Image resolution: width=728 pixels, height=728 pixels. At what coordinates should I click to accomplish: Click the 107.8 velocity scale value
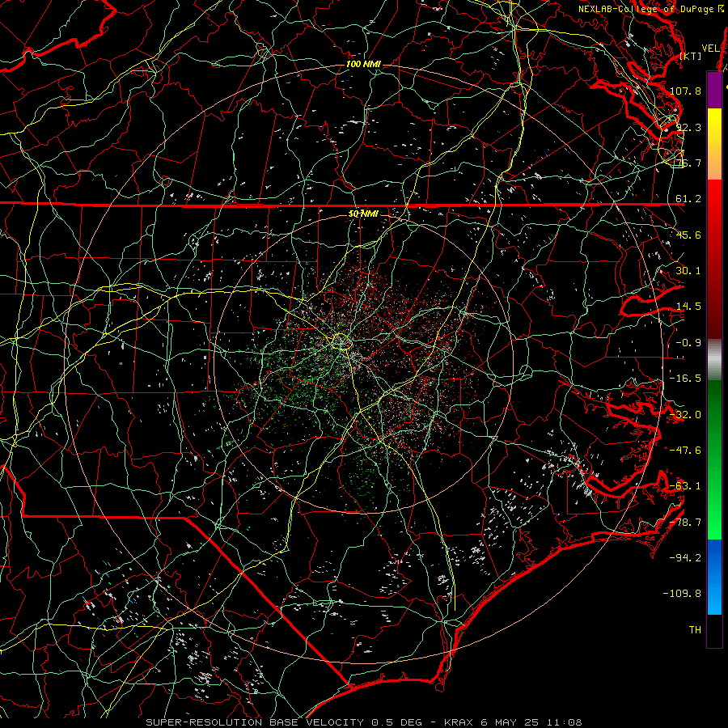tap(685, 91)
